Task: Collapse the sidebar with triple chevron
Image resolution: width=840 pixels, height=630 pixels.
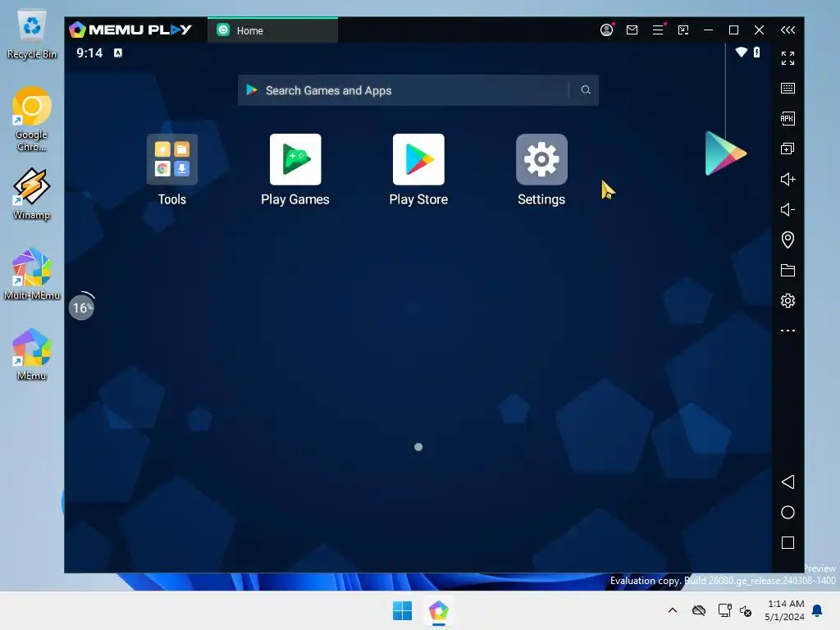Action: (x=787, y=30)
